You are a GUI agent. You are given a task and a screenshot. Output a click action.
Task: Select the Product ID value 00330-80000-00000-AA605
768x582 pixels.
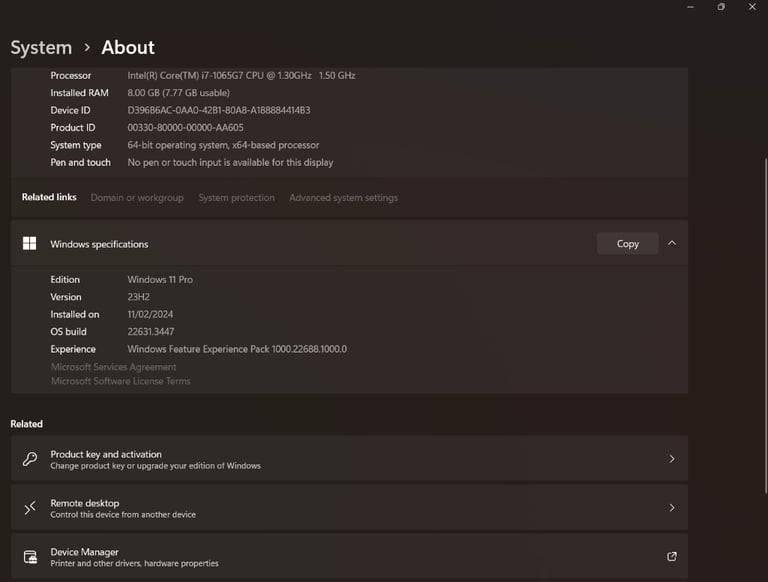click(x=186, y=127)
